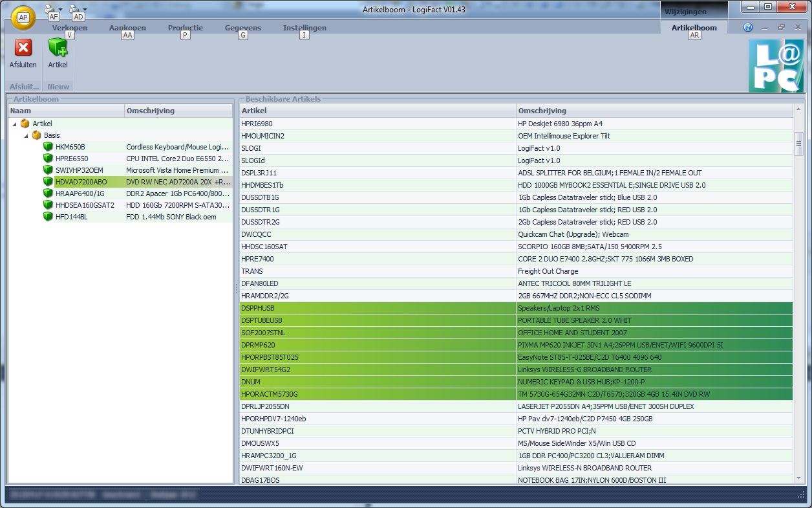Select highlighted article row DSPPHUSB
Image resolution: width=812 pixels, height=508 pixels.
click(x=516, y=308)
